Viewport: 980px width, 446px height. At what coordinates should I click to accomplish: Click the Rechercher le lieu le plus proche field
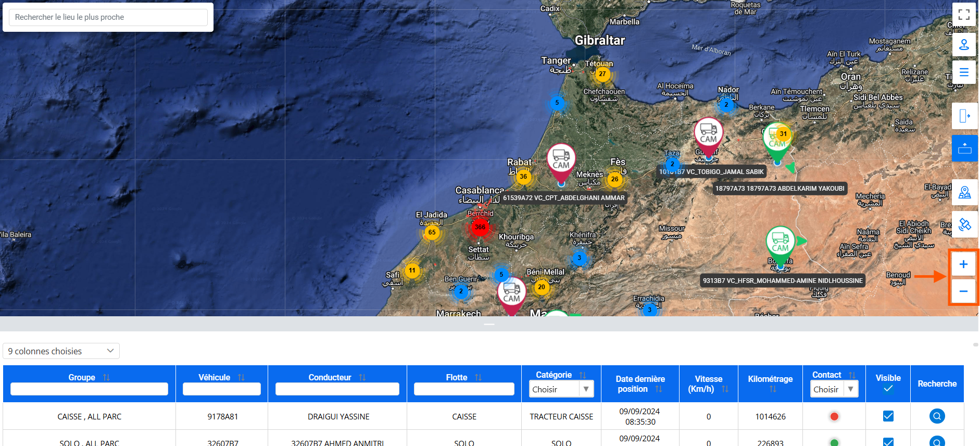click(108, 17)
